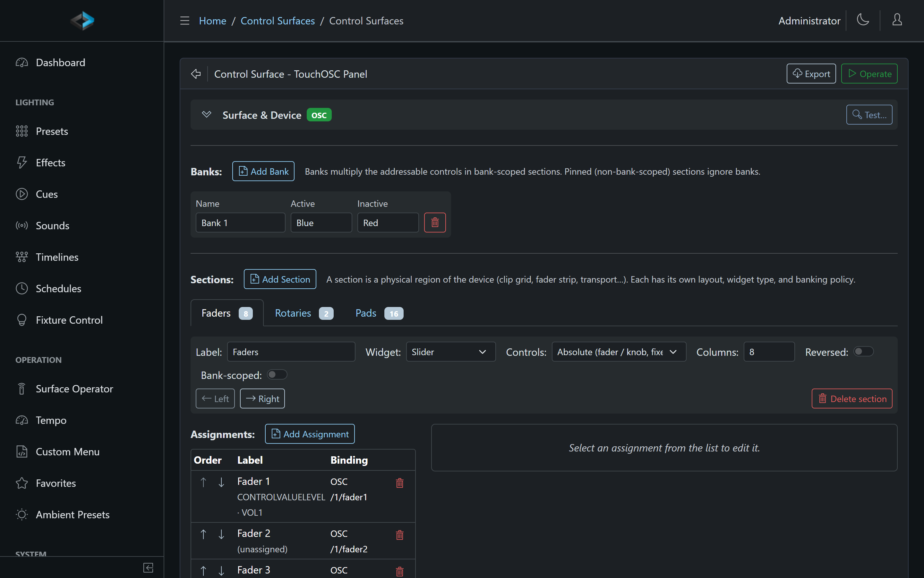This screenshot has height=578, width=924.
Task: Delete Fader 2 assignment
Action: click(x=400, y=535)
